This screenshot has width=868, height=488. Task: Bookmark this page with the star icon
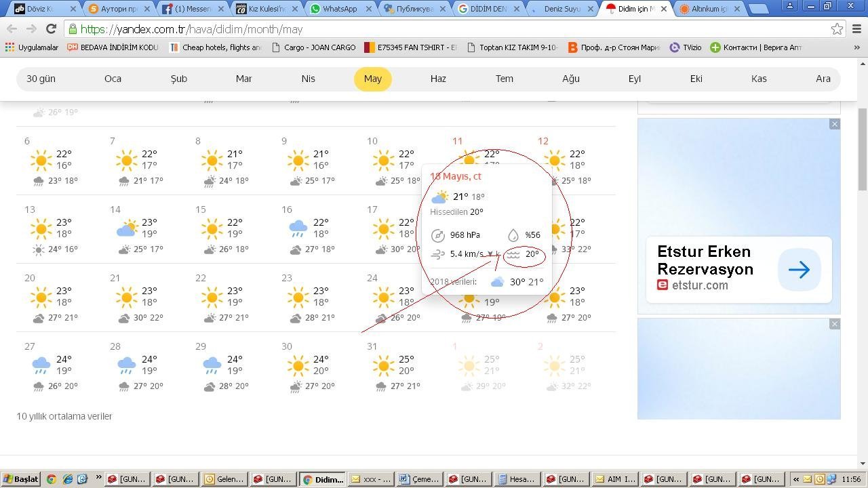(837, 29)
